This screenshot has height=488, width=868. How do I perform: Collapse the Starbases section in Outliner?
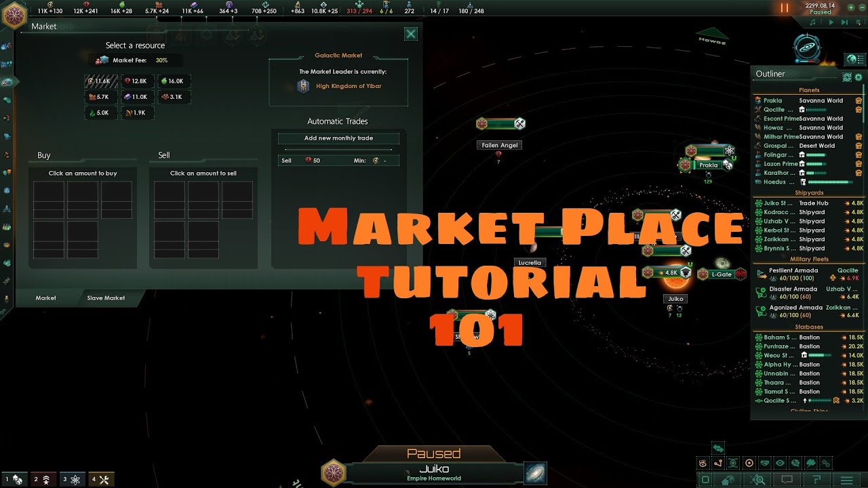click(808, 327)
